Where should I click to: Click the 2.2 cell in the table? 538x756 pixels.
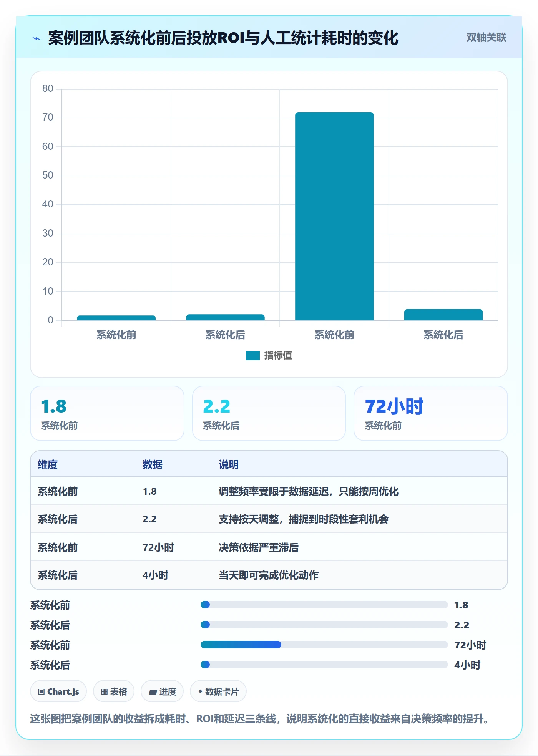[x=149, y=519]
